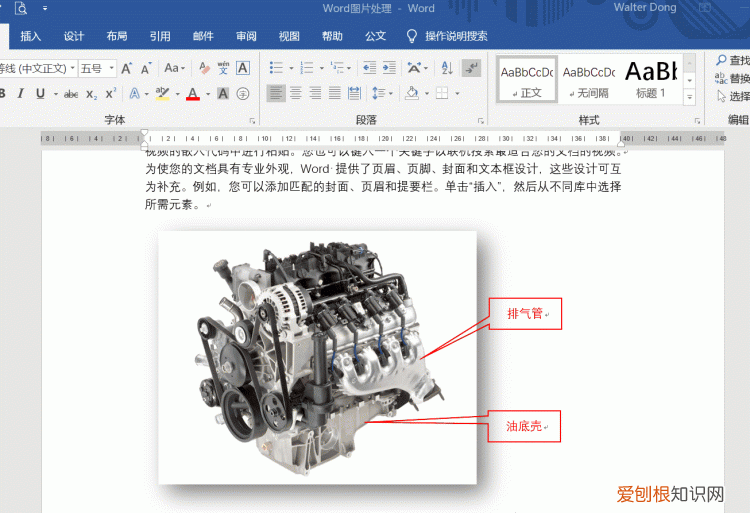Screen dimensions: 750x513
Task: Apply the 无间隔 style
Action: pos(589,79)
